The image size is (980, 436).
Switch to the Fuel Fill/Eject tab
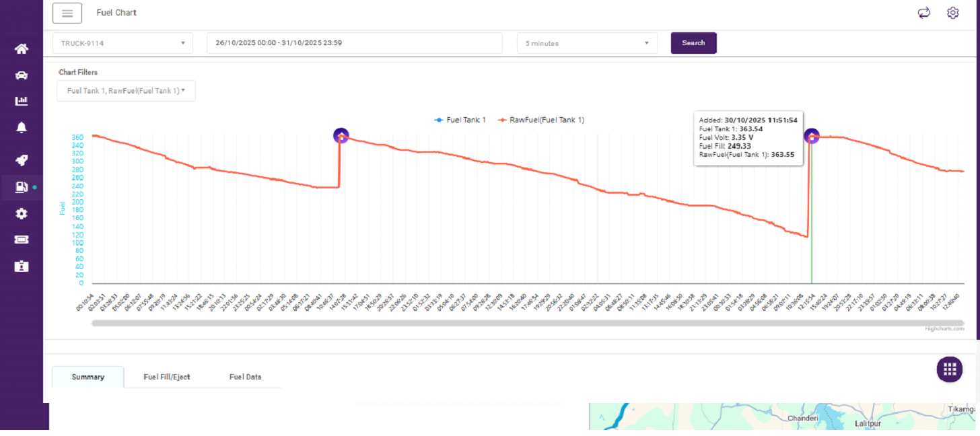tap(167, 377)
